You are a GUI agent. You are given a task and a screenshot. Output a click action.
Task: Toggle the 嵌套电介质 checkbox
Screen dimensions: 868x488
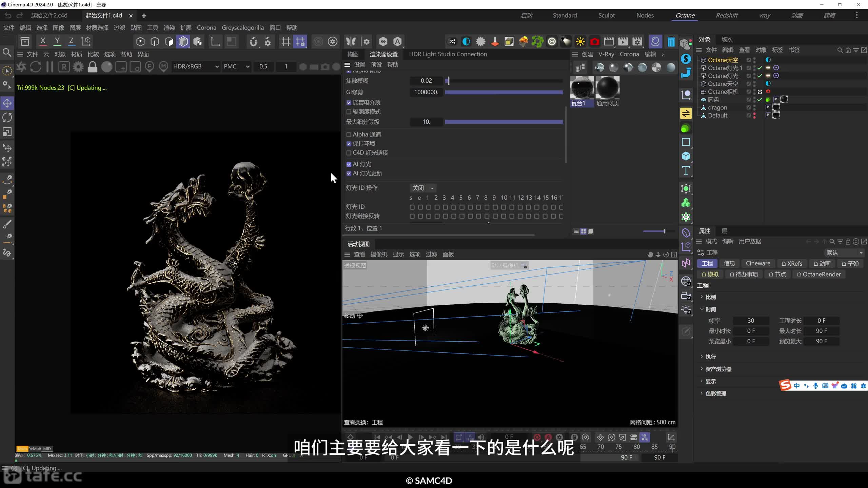[349, 103]
